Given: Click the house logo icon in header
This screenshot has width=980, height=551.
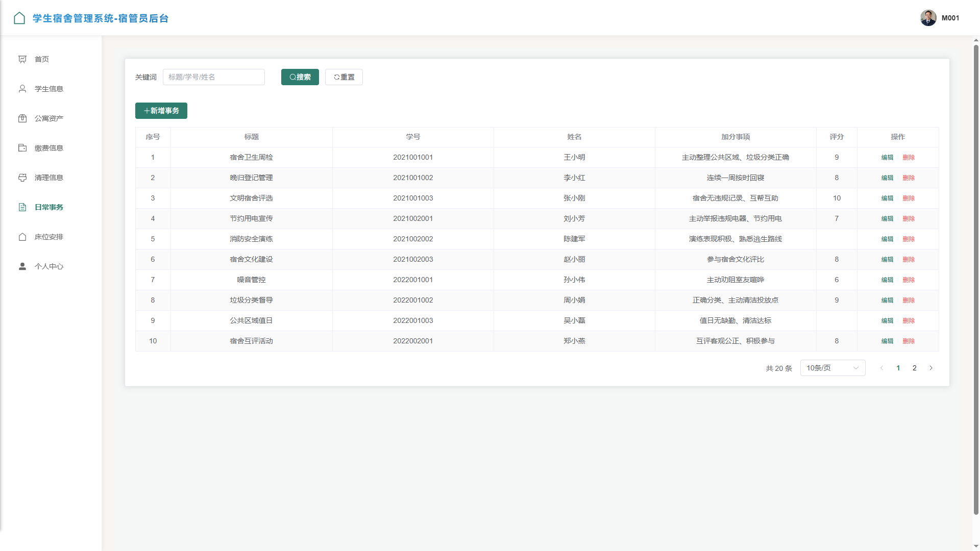Looking at the screenshot, I should coord(19,18).
